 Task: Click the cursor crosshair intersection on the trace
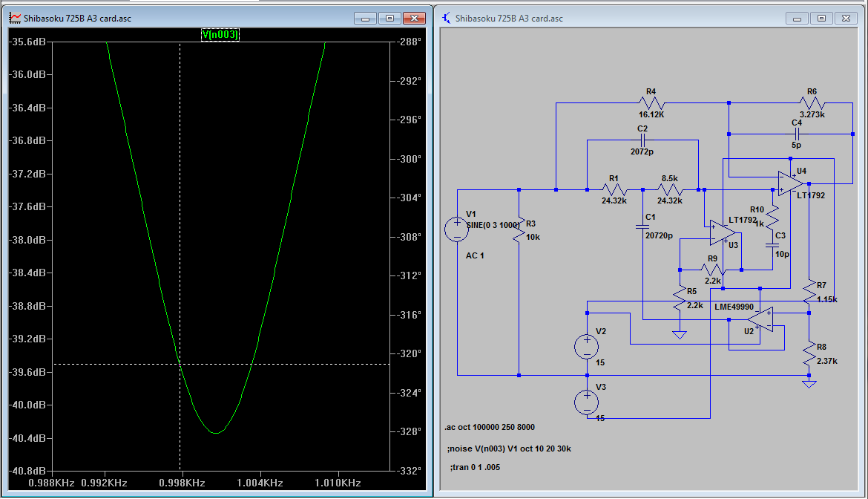click(180, 365)
